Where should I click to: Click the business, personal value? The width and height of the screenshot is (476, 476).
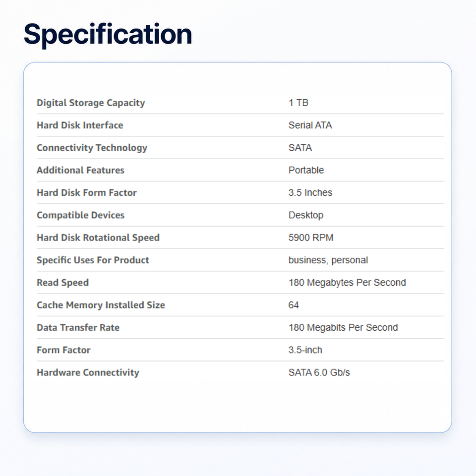[328, 260]
